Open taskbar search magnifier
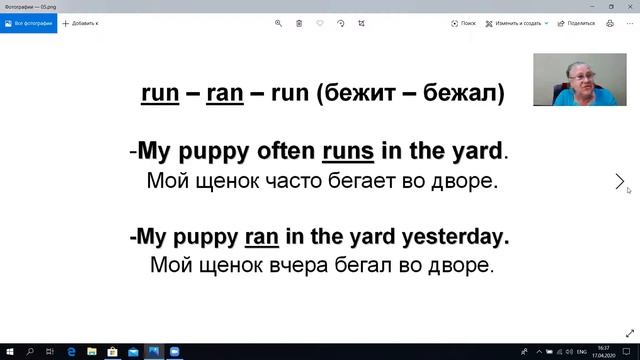 pos(30,351)
